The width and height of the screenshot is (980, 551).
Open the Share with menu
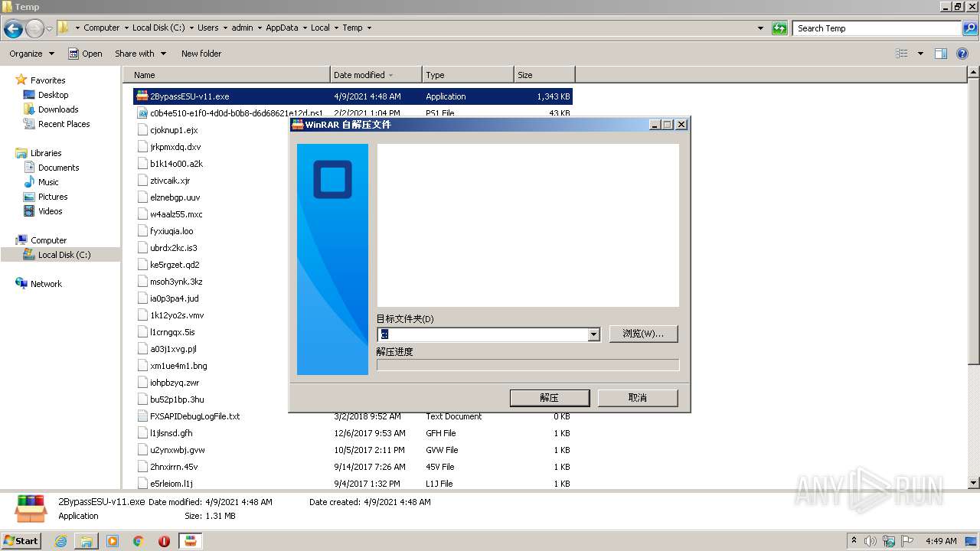pyautogui.click(x=140, y=54)
